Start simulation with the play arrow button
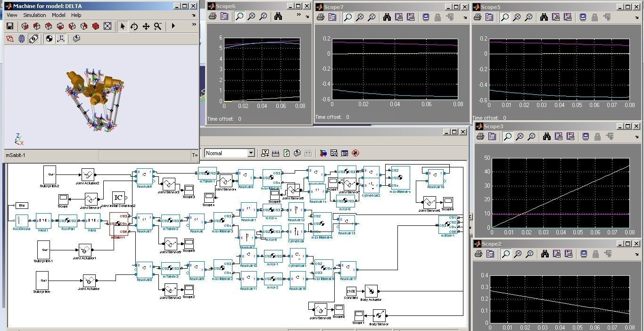The height and width of the screenshot is (331, 644). click(x=173, y=26)
